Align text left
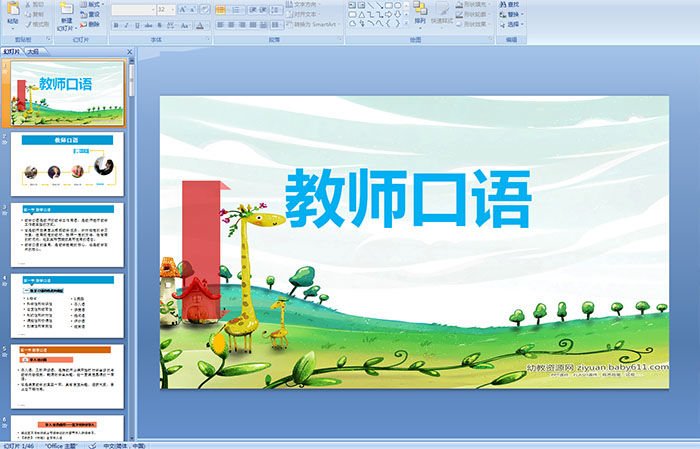The height and width of the screenshot is (449, 700). 221,25
